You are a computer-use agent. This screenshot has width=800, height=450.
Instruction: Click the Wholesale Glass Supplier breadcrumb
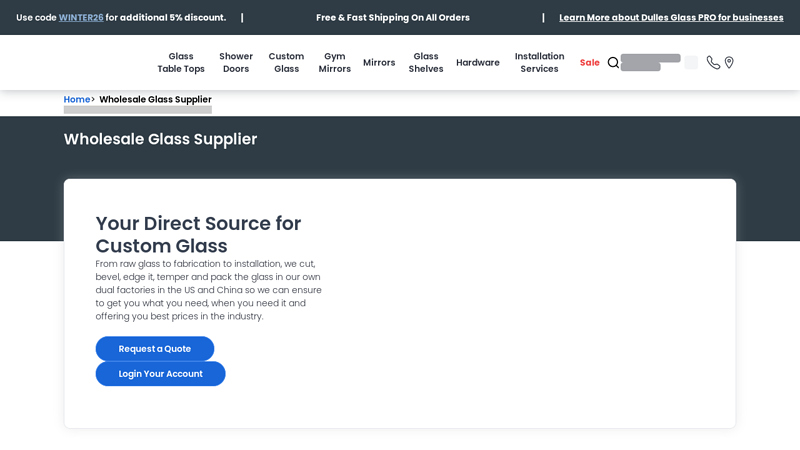[155, 100]
